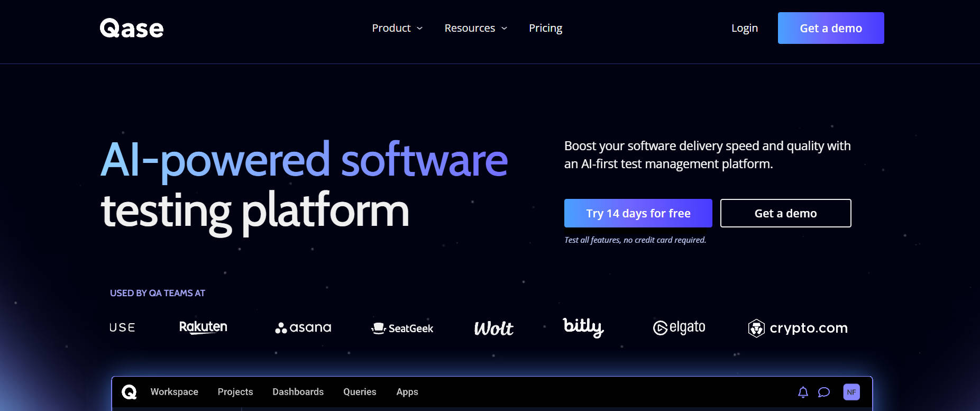Open the notifications bell icon
The width and height of the screenshot is (980, 411).
point(803,392)
